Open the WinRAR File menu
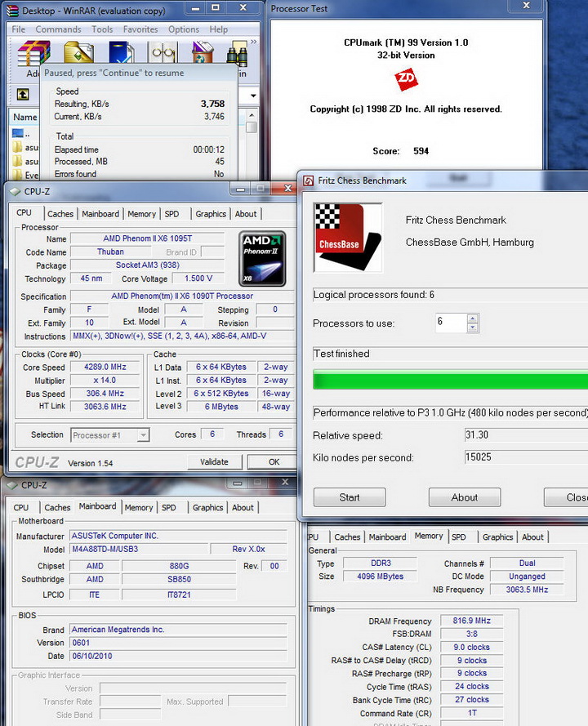 tap(19, 29)
